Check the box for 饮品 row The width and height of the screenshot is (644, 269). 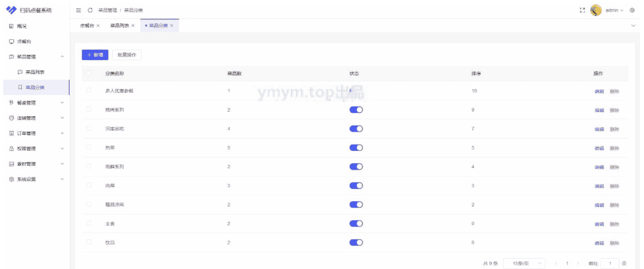pos(89,242)
